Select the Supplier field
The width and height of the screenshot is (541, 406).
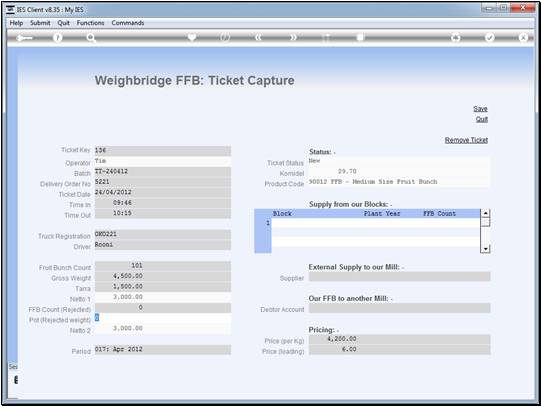coord(399,277)
